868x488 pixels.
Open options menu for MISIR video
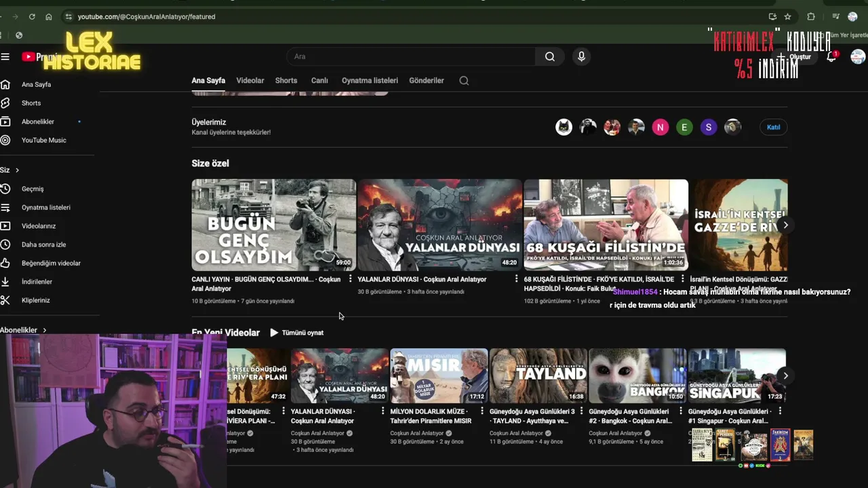(x=482, y=411)
